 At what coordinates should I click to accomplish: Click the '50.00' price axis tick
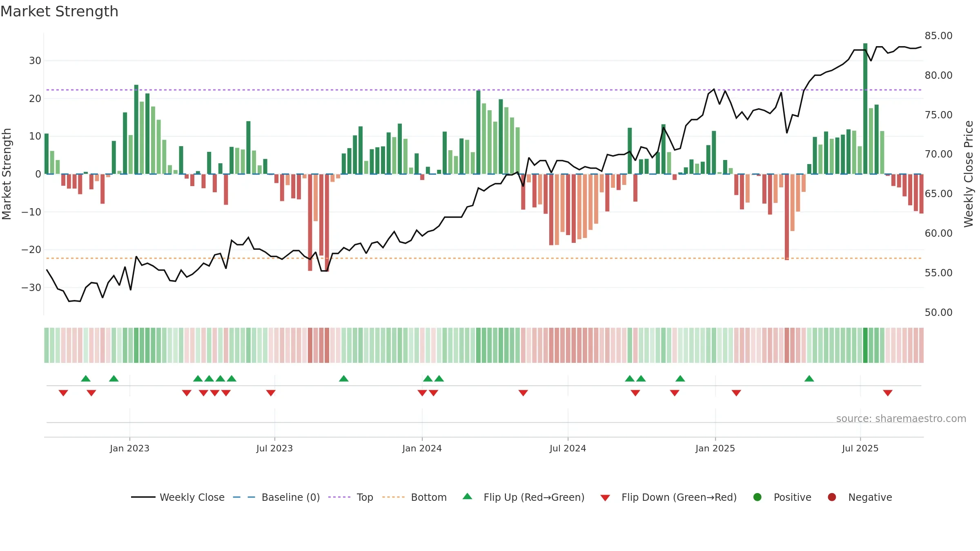[938, 313]
